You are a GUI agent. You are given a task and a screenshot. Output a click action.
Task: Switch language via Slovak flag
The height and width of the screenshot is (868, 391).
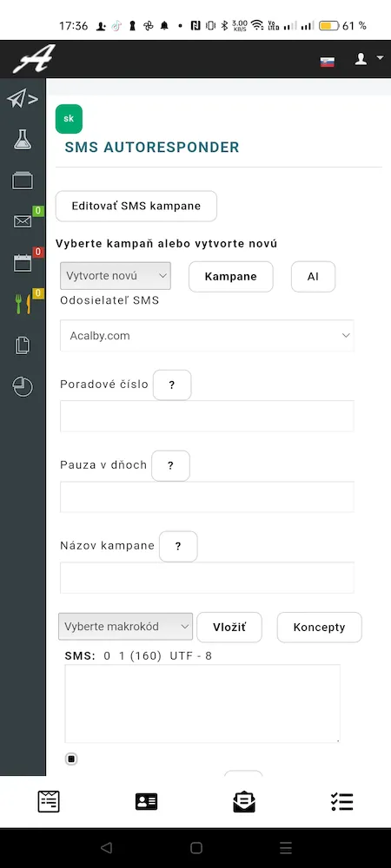(328, 62)
